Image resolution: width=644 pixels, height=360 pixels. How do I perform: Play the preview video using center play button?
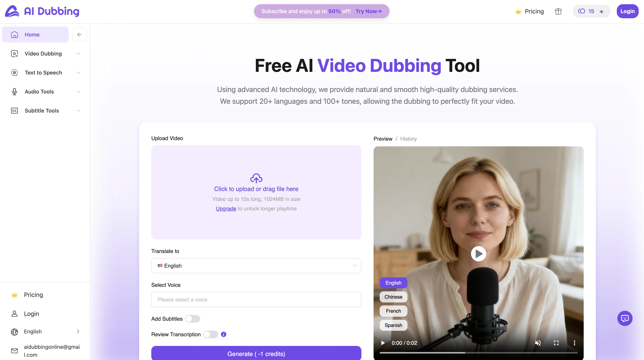(478, 254)
